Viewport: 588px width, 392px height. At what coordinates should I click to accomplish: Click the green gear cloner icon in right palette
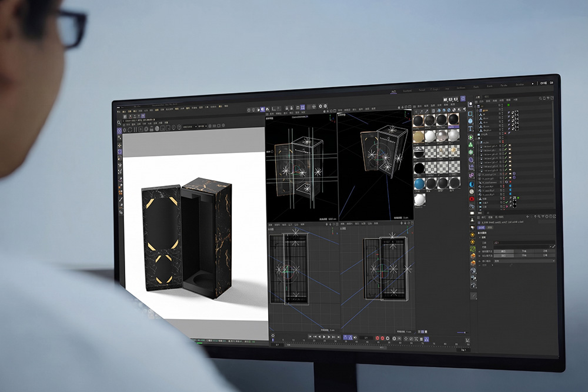coord(470,152)
